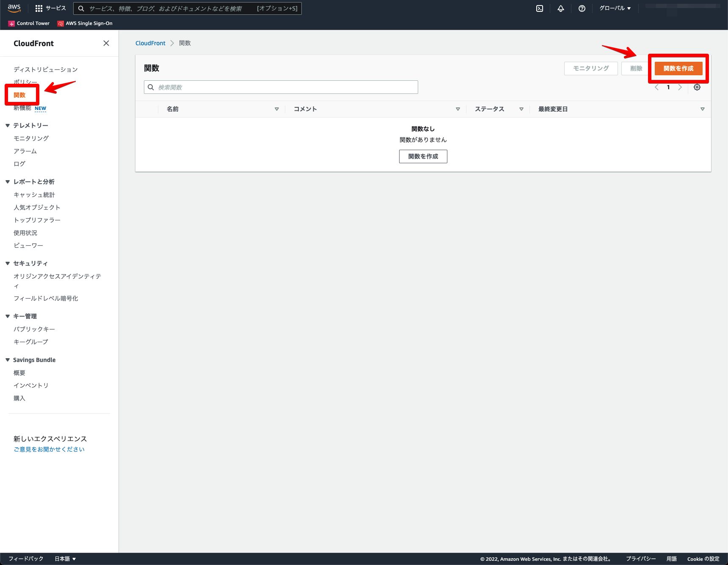Open Cookie の設定 in footer
The width and height of the screenshot is (728, 565).
pyautogui.click(x=703, y=559)
